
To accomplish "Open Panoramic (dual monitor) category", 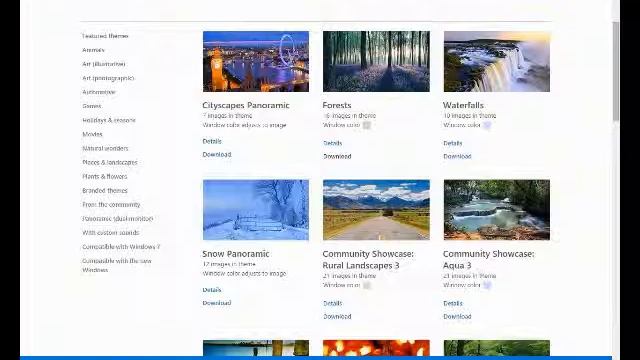I will click(118, 219).
